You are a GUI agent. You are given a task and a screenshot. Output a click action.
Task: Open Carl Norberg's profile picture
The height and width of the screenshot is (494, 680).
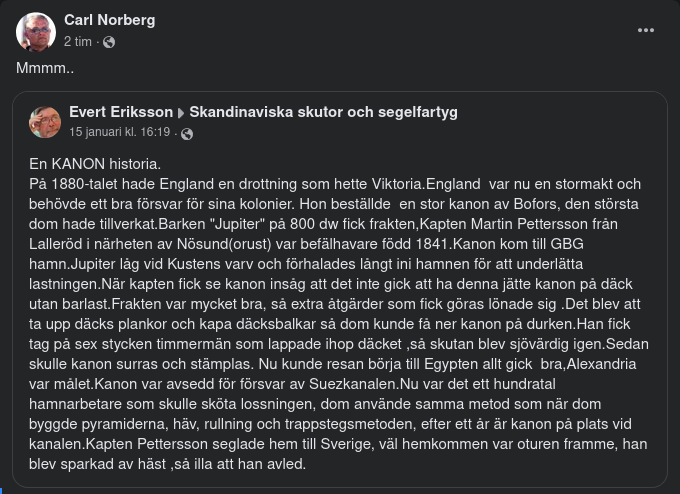tap(36, 32)
